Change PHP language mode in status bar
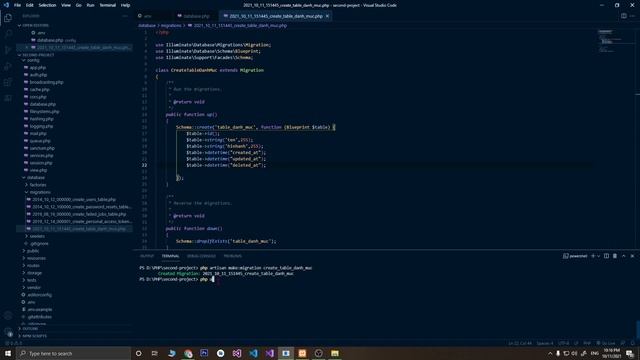This screenshot has height=360, width=640. [587, 343]
